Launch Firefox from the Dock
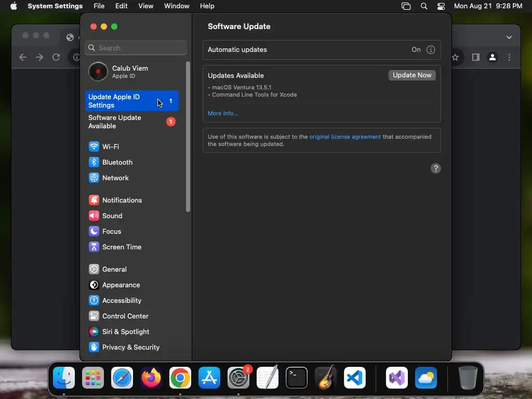The image size is (532, 399). click(x=151, y=378)
